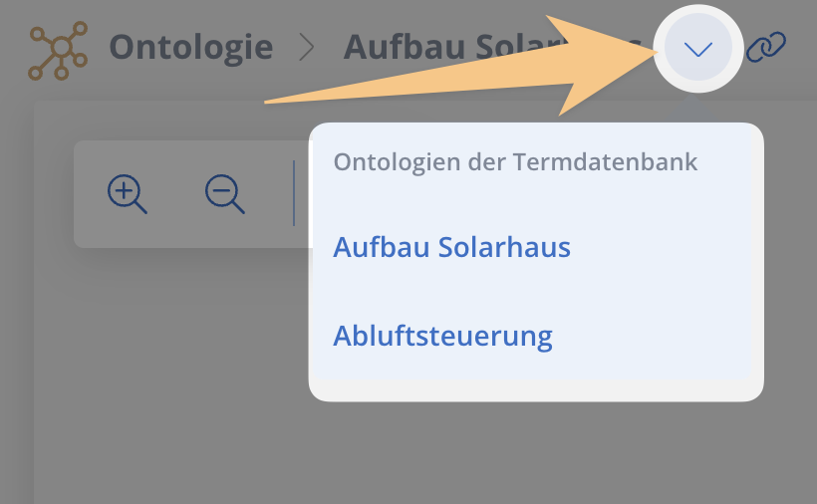
Task: Open the Ontologie breadcrumb link
Action: pyautogui.click(x=190, y=47)
